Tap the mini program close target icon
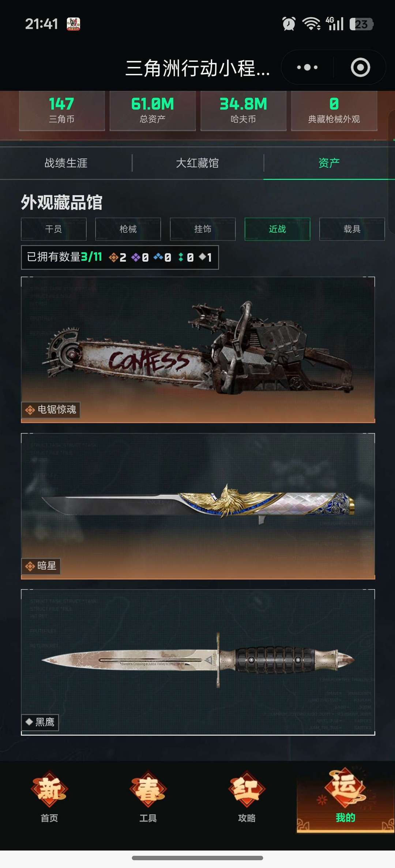Image resolution: width=395 pixels, height=868 pixels. pyautogui.click(x=360, y=67)
